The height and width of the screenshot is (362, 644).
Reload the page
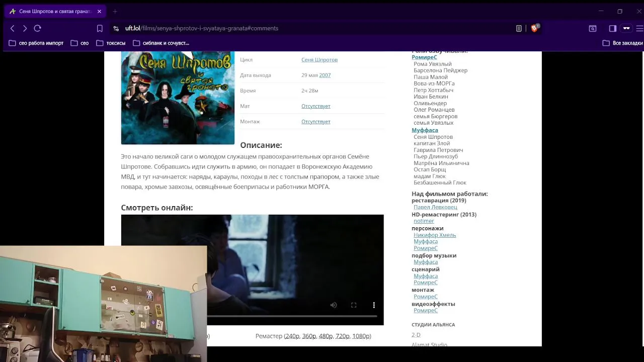pos(37,29)
